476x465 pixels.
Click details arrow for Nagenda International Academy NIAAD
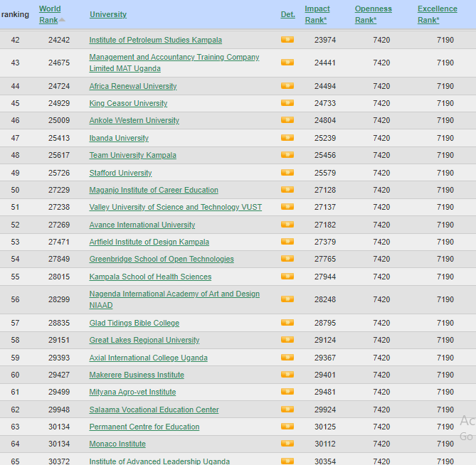coord(287,299)
